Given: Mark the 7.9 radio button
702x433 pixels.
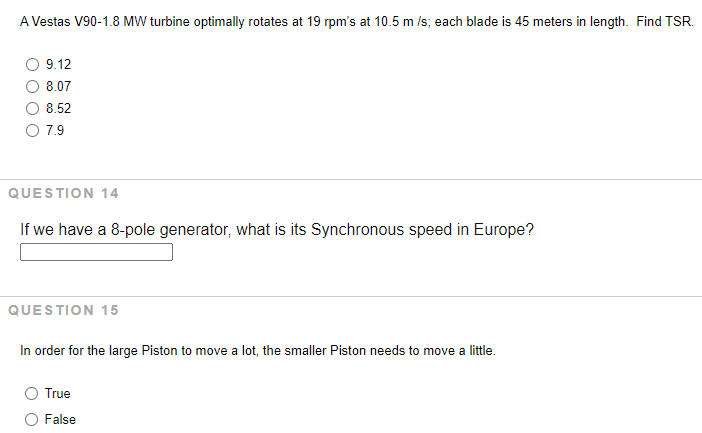Looking at the screenshot, I should [x=32, y=130].
